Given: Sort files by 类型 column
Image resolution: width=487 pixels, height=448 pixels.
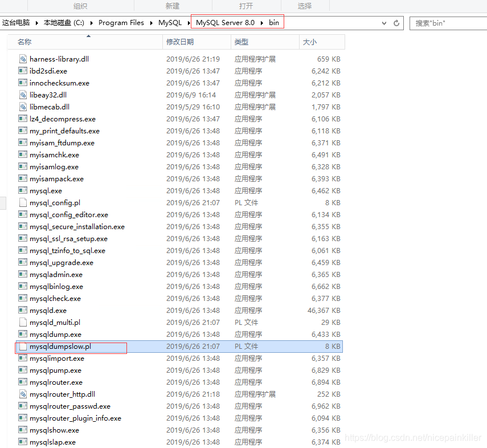Looking at the screenshot, I should click(265, 42).
